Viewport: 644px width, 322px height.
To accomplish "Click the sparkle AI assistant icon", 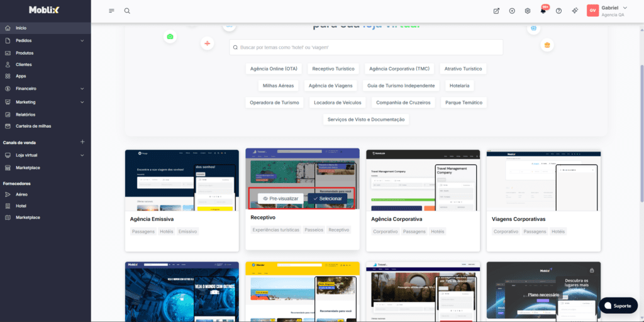I will click(x=574, y=11).
